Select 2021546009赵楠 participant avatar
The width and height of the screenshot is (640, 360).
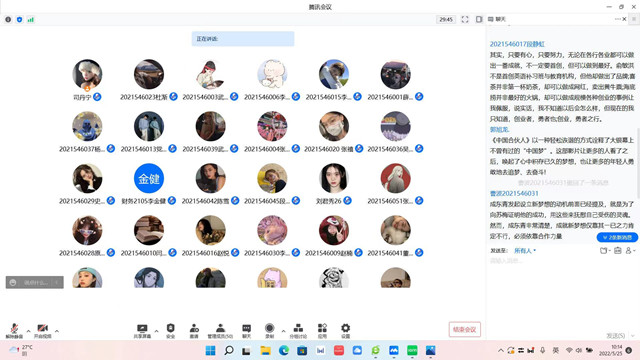pos(333,231)
